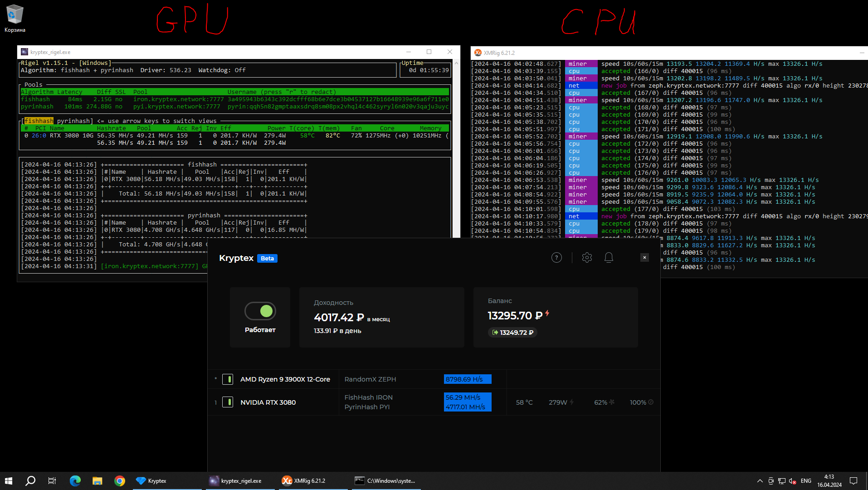The height and width of the screenshot is (490, 868).
Task: Toggle the Kryptex mining switch labeled Работает
Action: (x=260, y=311)
